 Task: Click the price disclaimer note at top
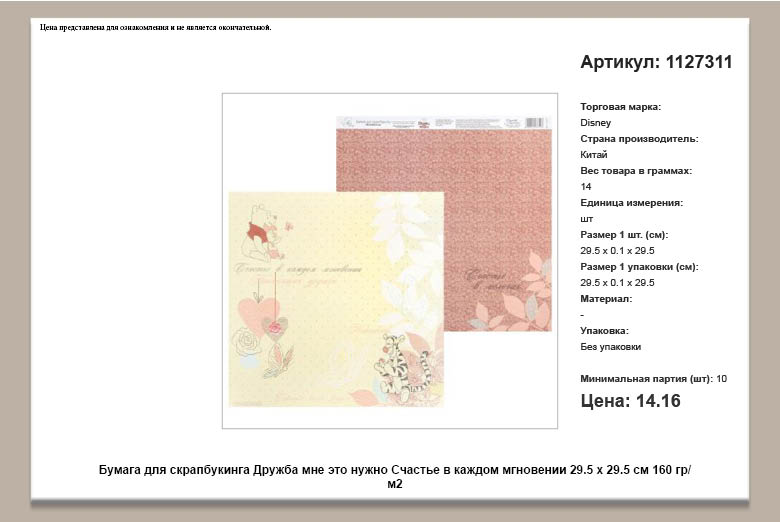[x=156, y=27]
